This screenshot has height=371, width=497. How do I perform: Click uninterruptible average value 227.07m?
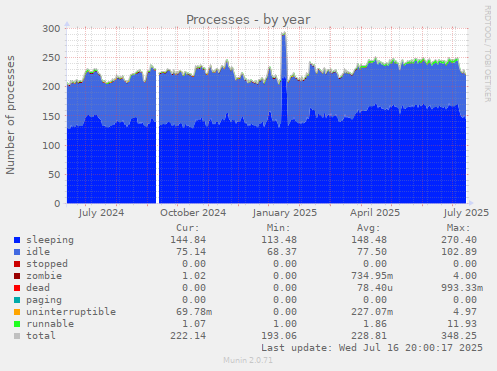(372, 312)
